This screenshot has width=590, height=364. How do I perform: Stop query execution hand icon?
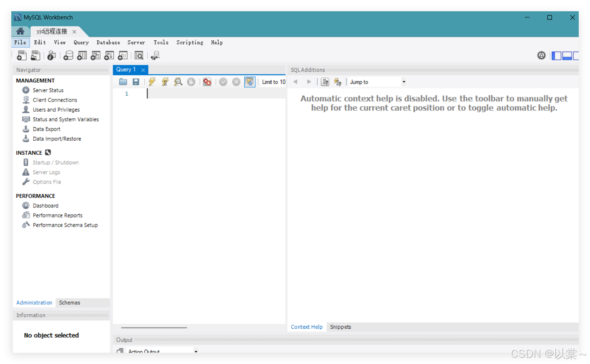click(x=191, y=82)
